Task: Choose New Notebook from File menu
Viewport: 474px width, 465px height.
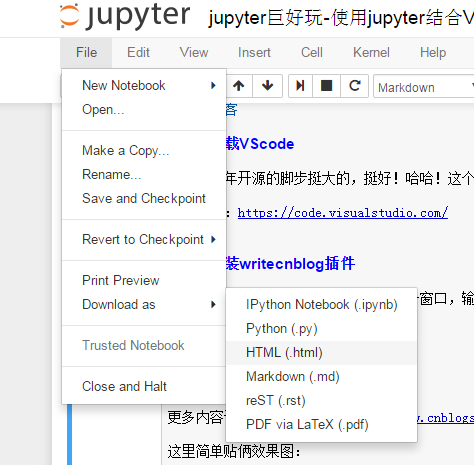Action: point(144,86)
